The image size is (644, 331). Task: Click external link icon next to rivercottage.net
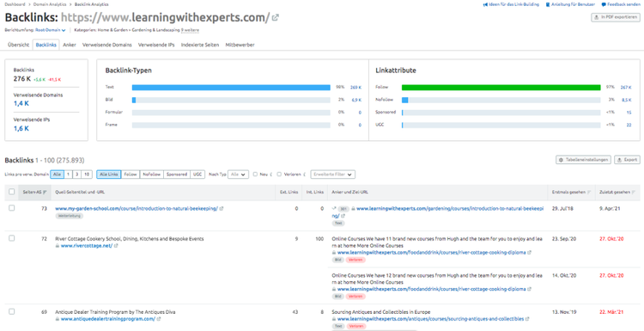[x=116, y=246]
